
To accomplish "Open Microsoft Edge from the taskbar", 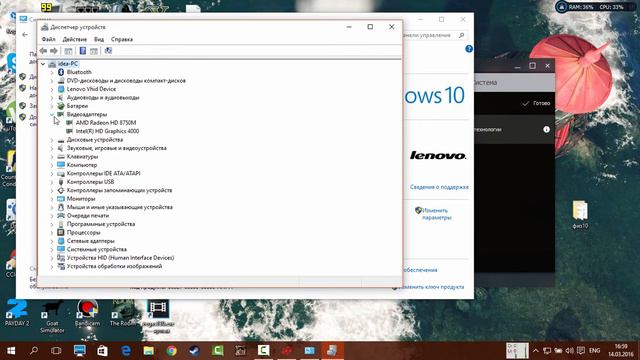I will pos(126,351).
